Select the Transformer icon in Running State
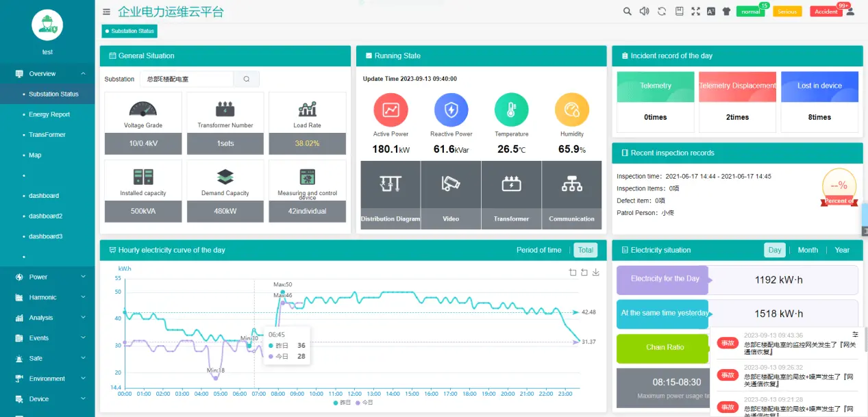 click(510, 184)
